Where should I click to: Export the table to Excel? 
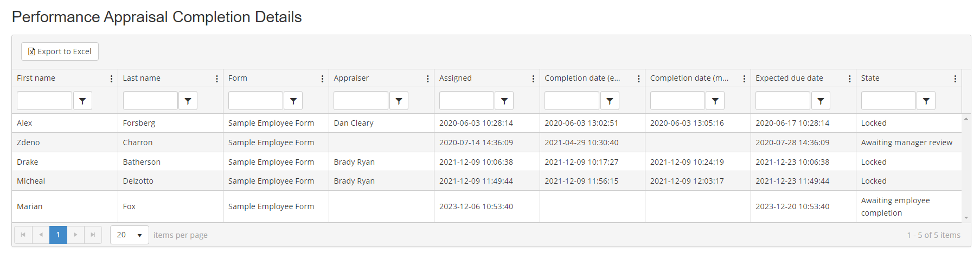pyautogui.click(x=60, y=51)
